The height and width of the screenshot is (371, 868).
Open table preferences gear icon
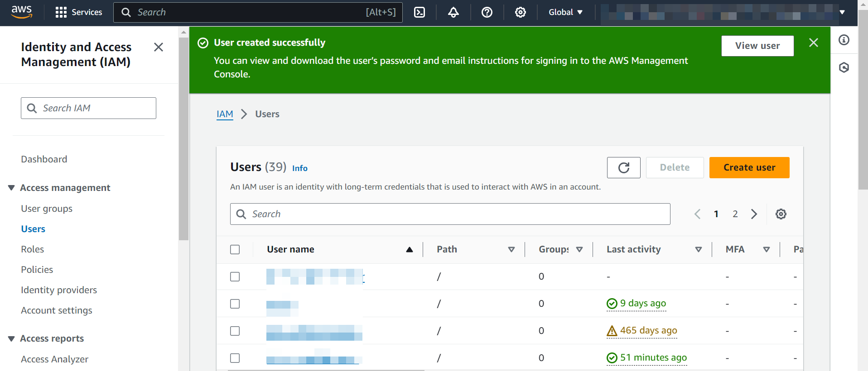pyautogui.click(x=781, y=214)
